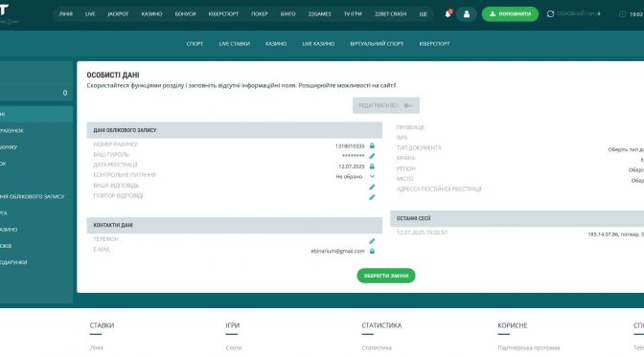Viewport: 644px width, 356px height.
Task: Click the Не обрано security question value
Action: tap(349, 177)
